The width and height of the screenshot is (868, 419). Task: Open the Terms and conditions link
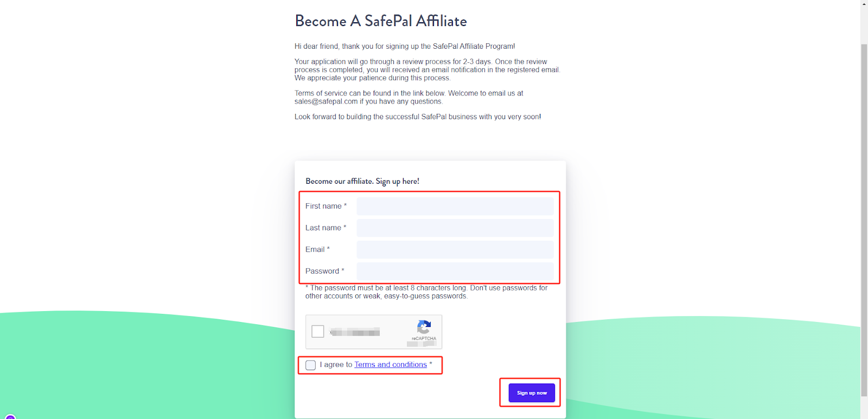click(391, 365)
